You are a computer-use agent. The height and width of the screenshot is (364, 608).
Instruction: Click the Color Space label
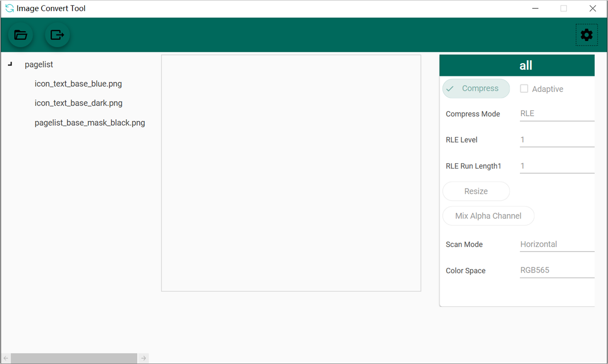[x=465, y=271]
